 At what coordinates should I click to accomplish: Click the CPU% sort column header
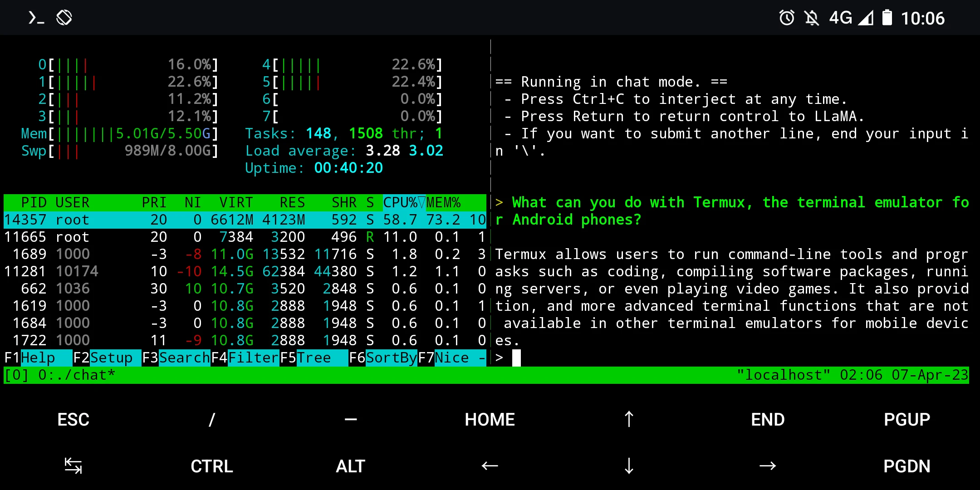400,202
